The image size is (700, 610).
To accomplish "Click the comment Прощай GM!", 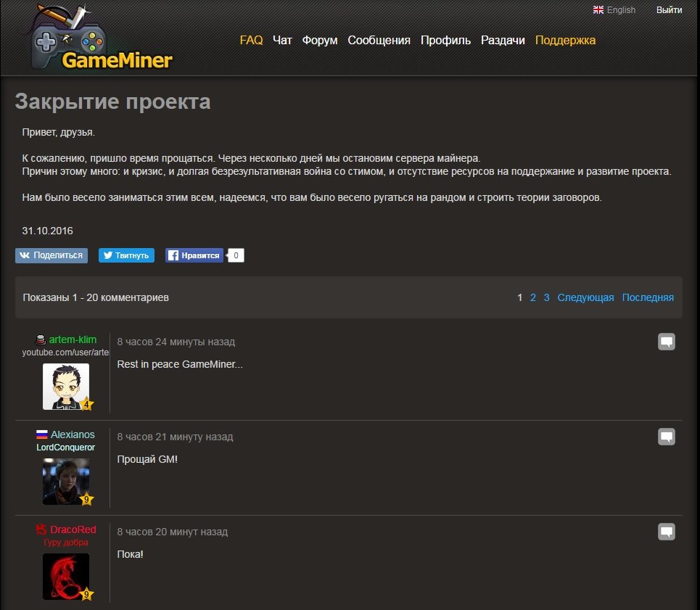I will 147,459.
